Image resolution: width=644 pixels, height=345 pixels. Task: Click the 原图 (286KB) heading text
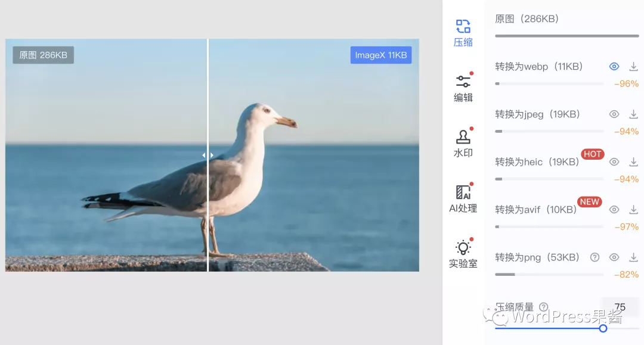tap(527, 19)
